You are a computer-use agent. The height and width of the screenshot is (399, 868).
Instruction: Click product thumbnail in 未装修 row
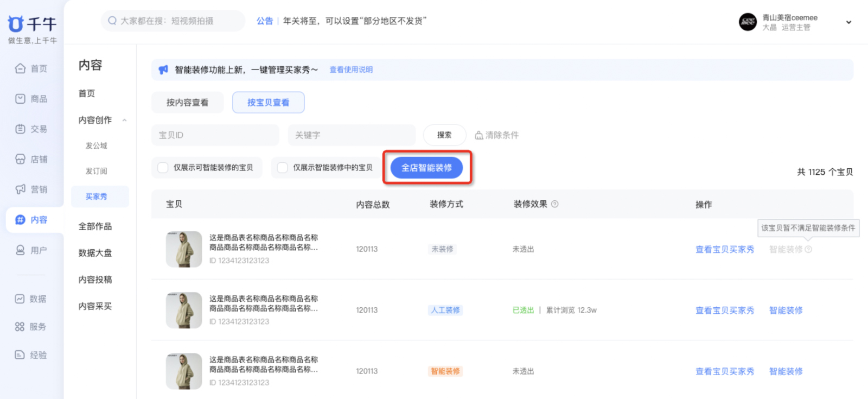click(x=184, y=249)
